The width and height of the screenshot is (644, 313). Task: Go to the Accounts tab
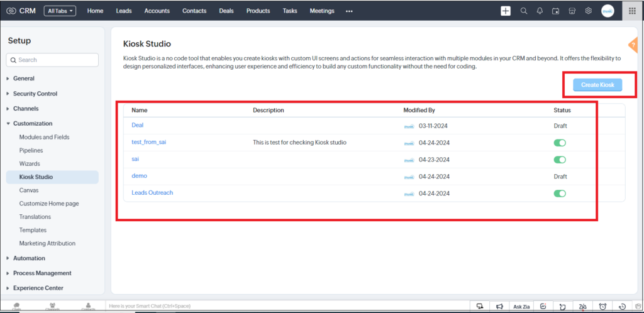[x=157, y=11]
